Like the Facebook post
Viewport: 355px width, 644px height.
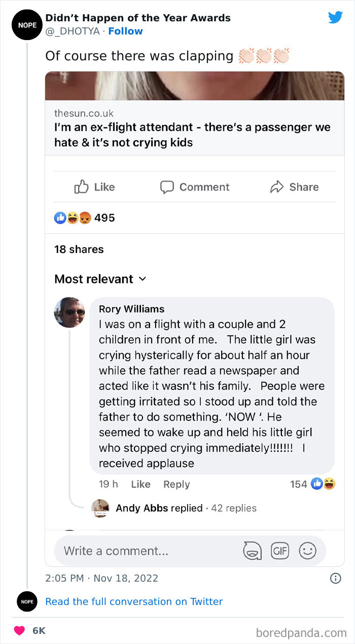point(94,187)
